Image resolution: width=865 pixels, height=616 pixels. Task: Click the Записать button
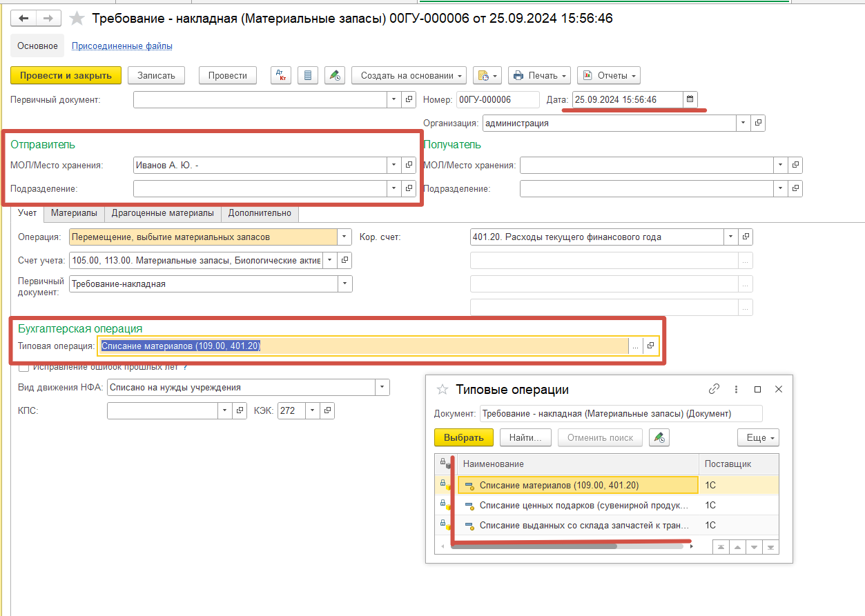click(x=157, y=75)
